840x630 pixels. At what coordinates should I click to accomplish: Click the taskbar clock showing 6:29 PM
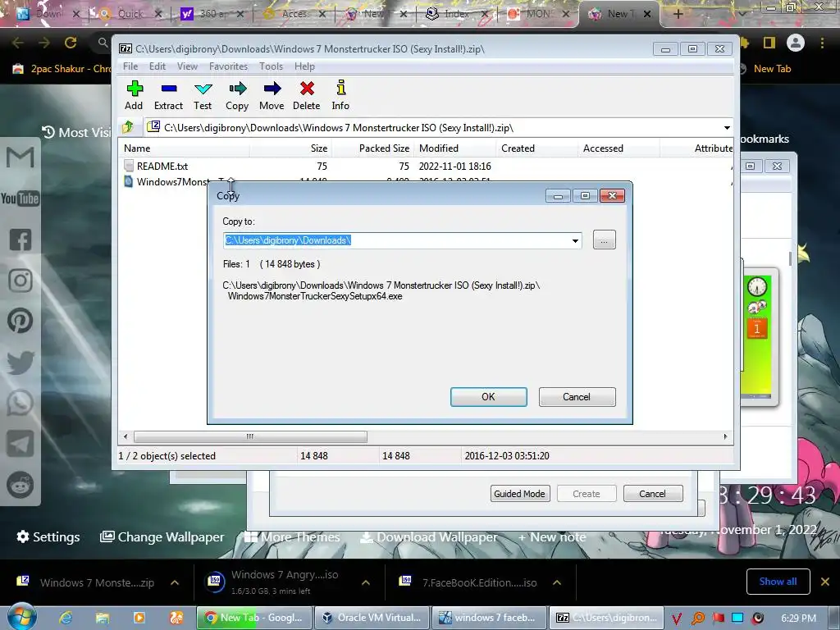point(798,619)
